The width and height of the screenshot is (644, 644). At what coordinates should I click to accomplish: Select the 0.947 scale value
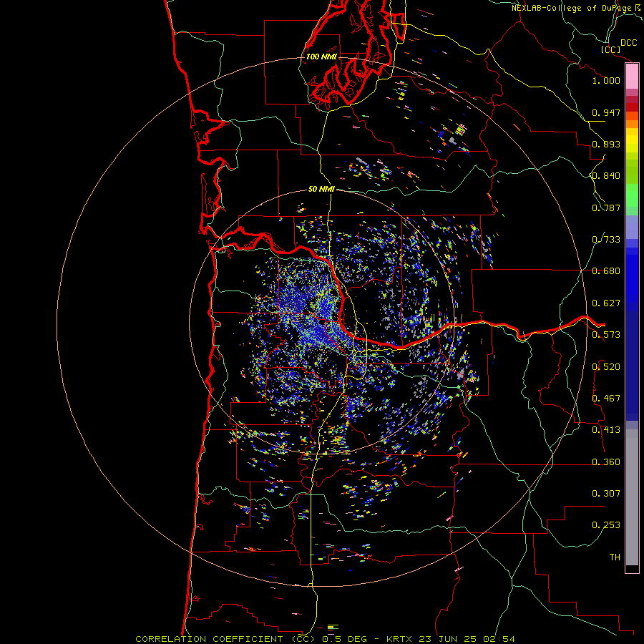click(606, 112)
